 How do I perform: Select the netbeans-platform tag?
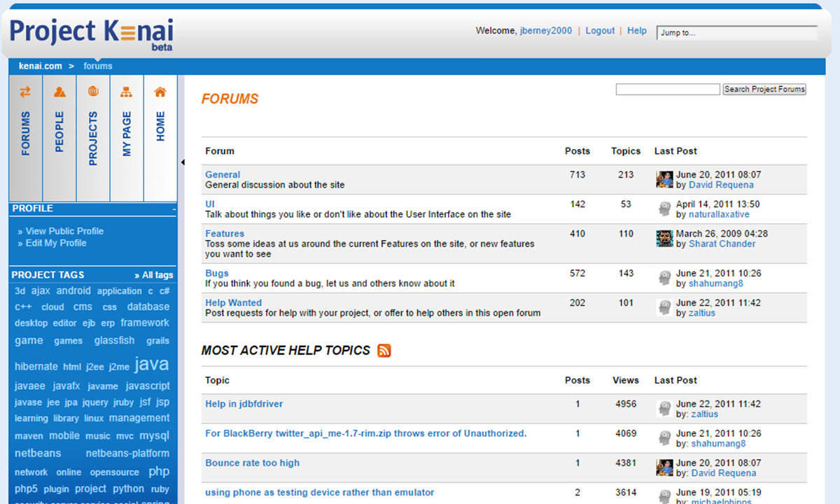127,453
